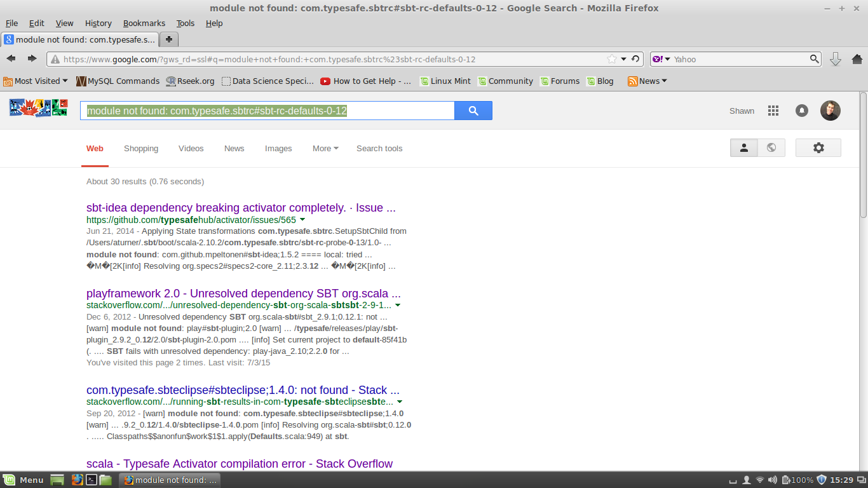Open the File menu
The width and height of the screenshot is (868, 488).
click(x=11, y=23)
